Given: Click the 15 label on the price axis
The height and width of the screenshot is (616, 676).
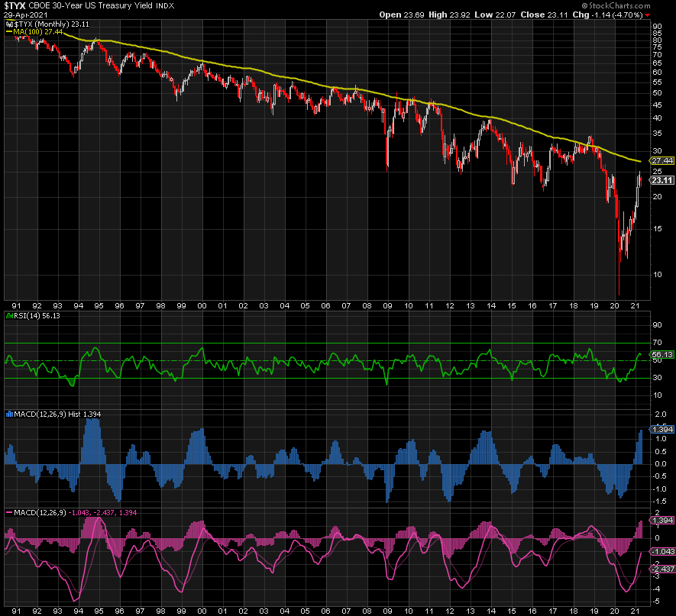Looking at the screenshot, I should (657, 229).
